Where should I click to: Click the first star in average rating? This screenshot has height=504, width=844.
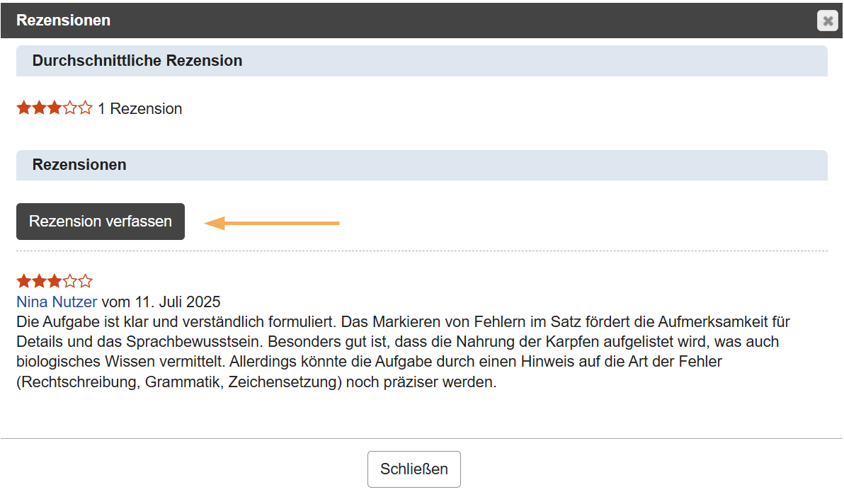23,108
